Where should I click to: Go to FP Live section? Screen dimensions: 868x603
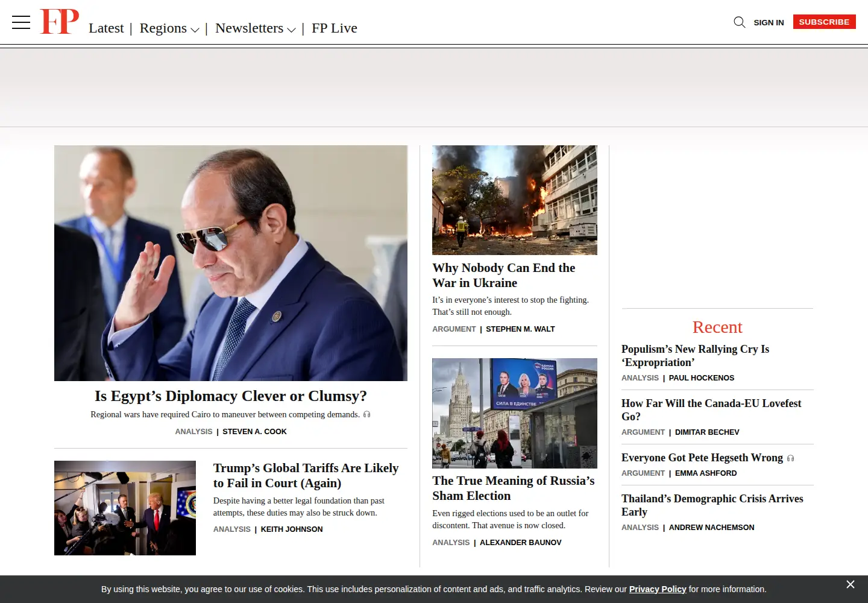click(335, 28)
